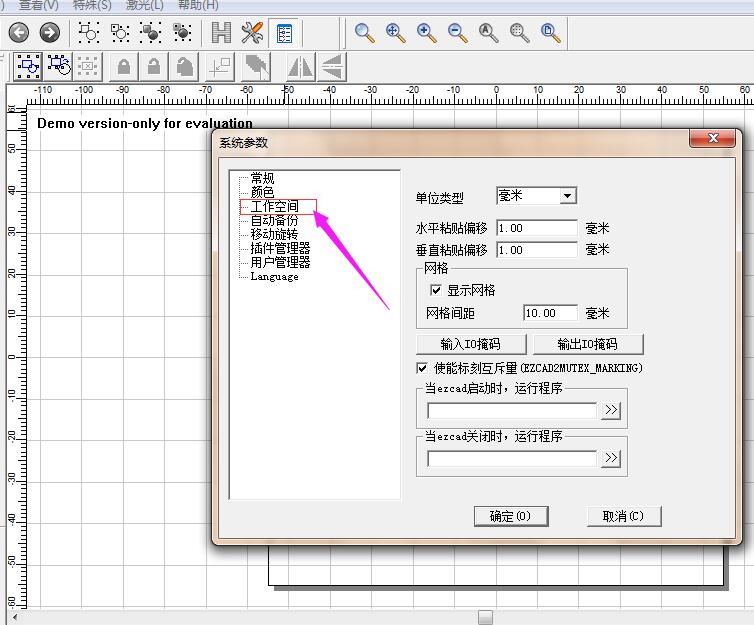The height and width of the screenshot is (625, 754).
Task: Click the 确定(O) button
Action: (x=516, y=516)
